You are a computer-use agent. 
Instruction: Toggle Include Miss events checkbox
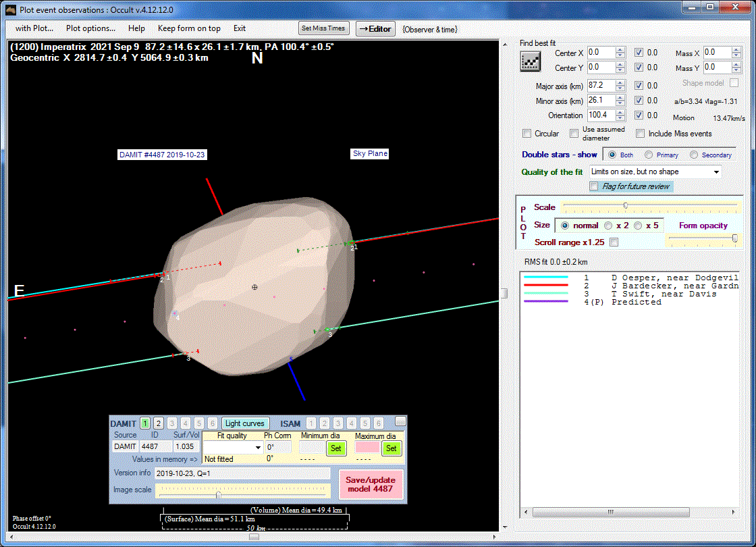click(x=641, y=134)
